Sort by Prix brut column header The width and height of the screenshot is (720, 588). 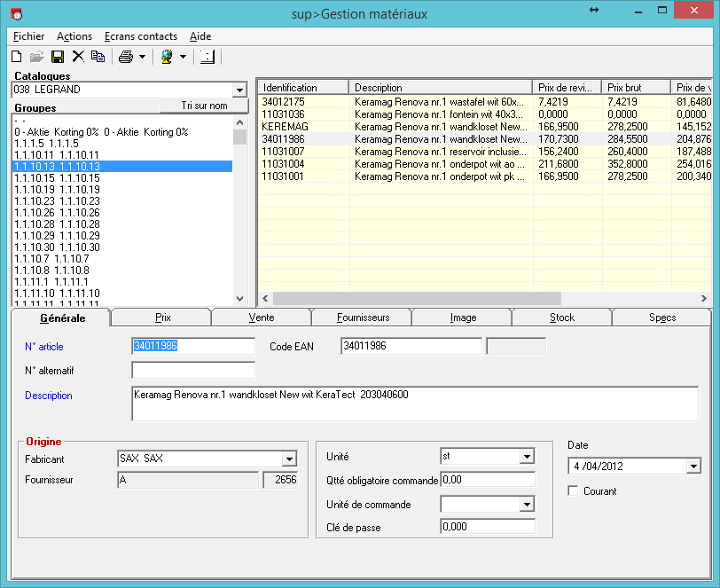point(637,87)
